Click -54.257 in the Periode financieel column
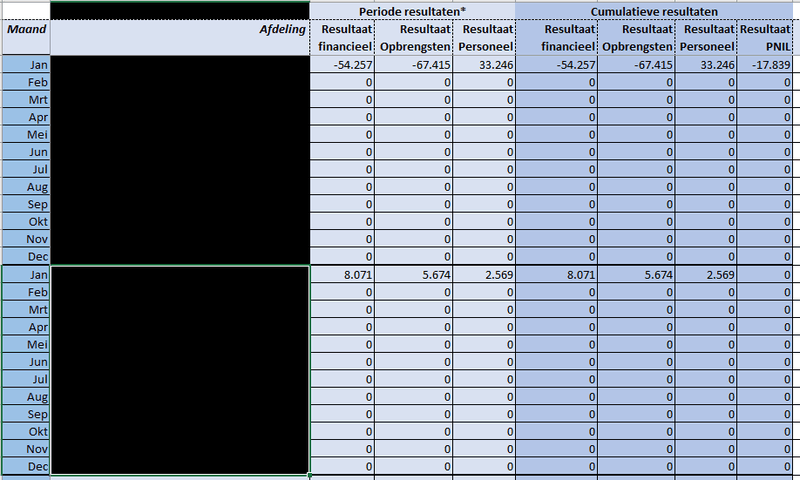 point(342,65)
